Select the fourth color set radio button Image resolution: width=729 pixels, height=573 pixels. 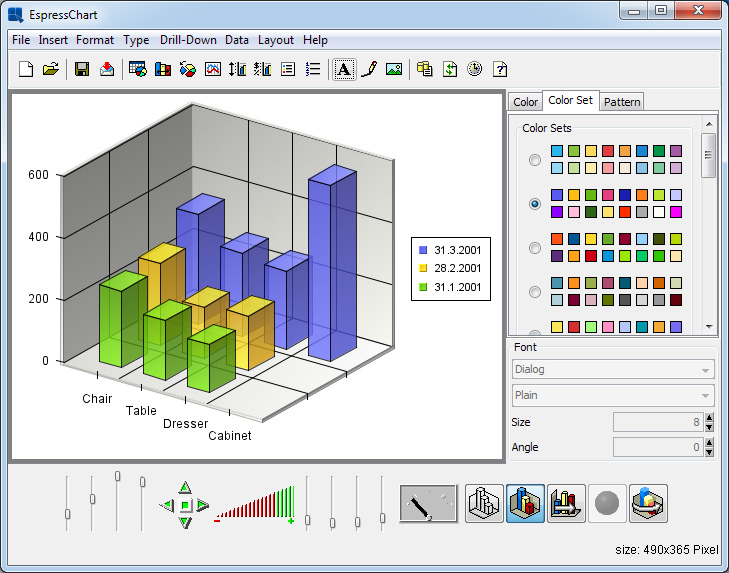tap(535, 292)
